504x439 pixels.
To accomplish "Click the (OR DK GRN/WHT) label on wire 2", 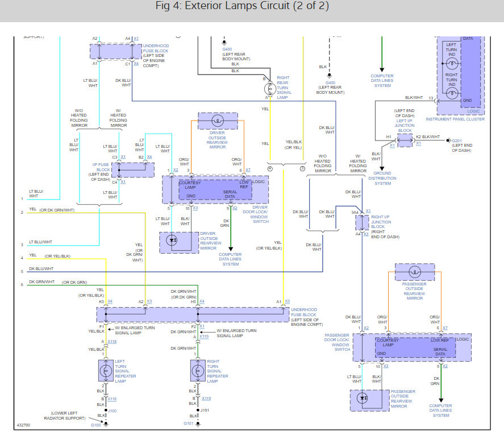I will (x=57, y=210).
